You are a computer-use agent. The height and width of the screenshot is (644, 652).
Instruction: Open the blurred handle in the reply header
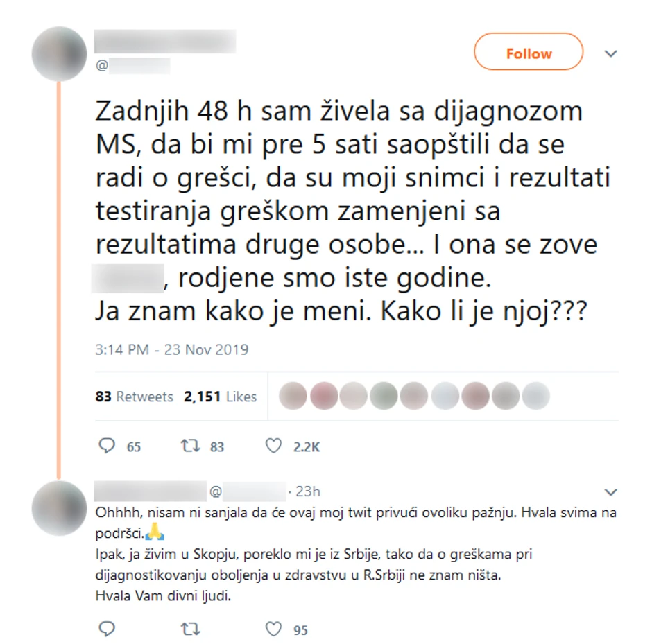(248, 491)
